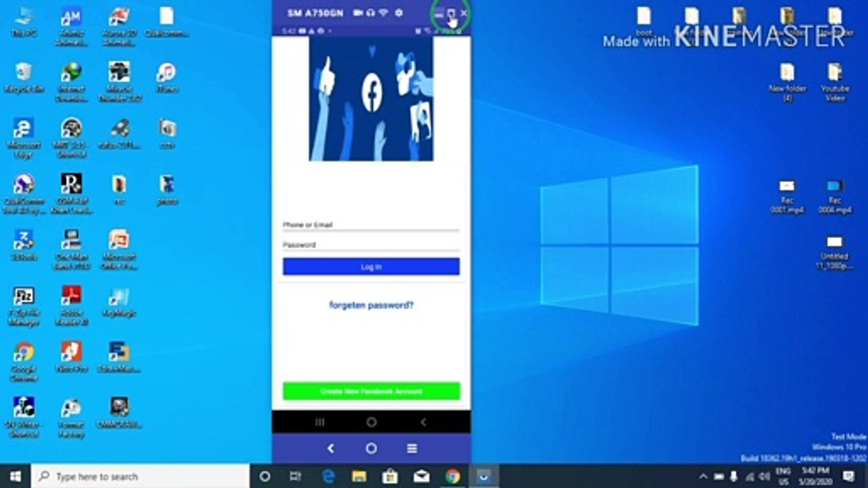
Task: Click the home circle in the mirror window's purple bottom bar
Action: click(x=371, y=448)
